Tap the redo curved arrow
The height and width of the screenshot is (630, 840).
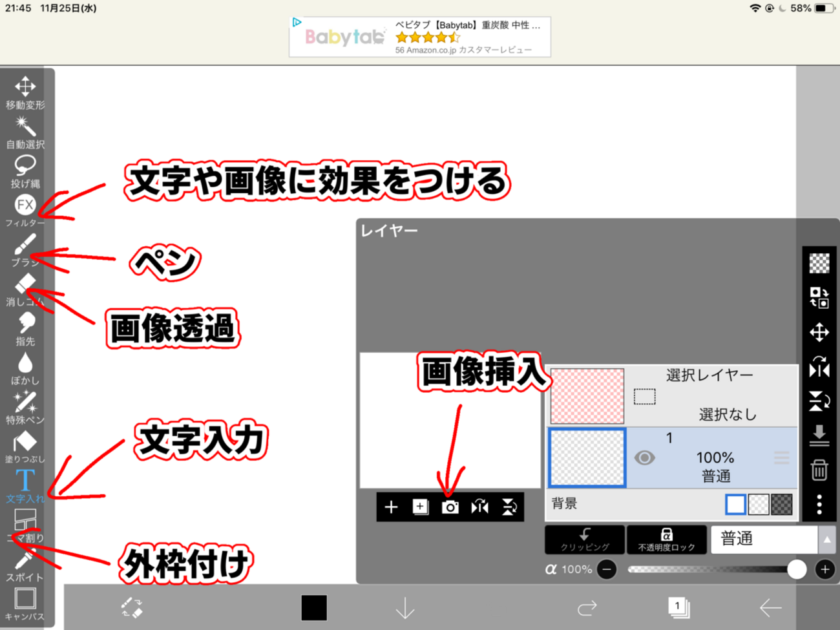pyautogui.click(x=587, y=608)
